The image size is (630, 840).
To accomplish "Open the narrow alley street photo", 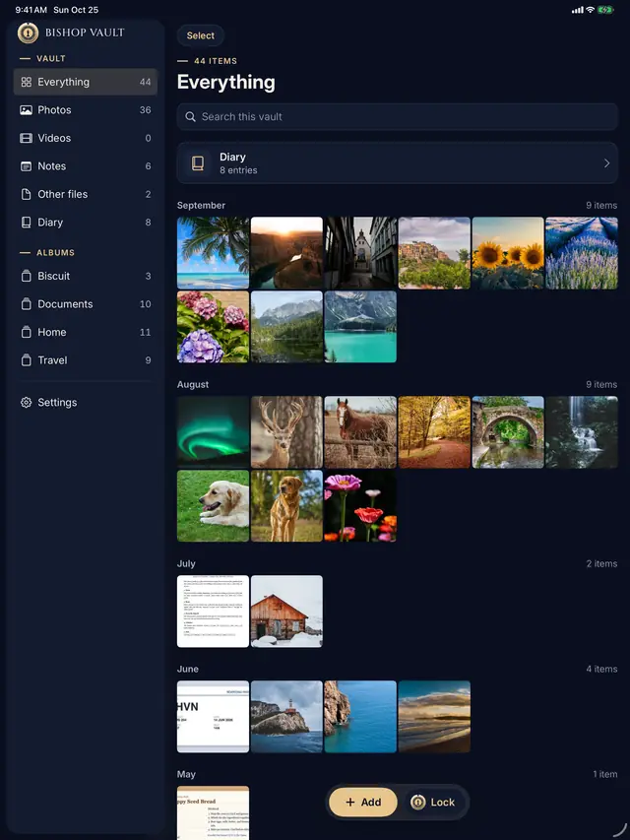I will pos(360,253).
